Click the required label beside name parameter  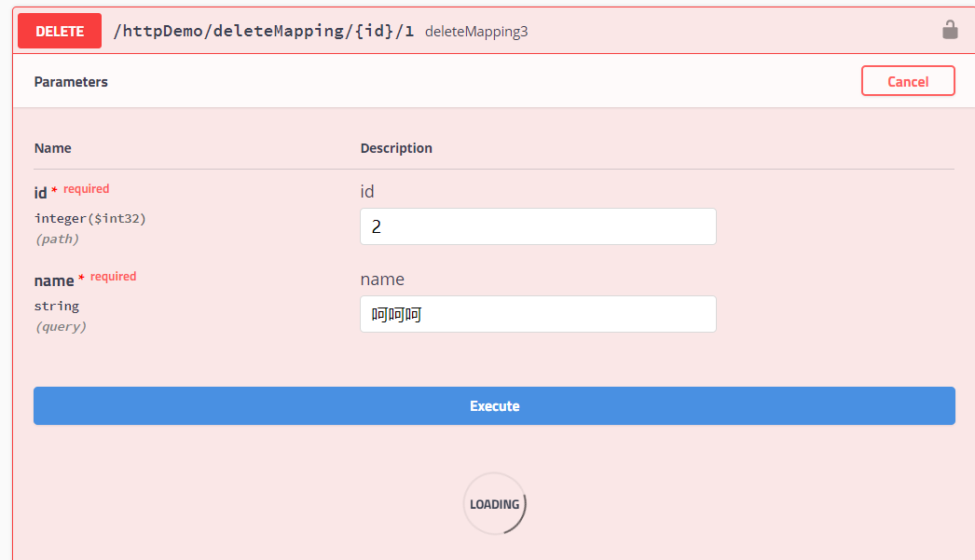pyautogui.click(x=113, y=276)
